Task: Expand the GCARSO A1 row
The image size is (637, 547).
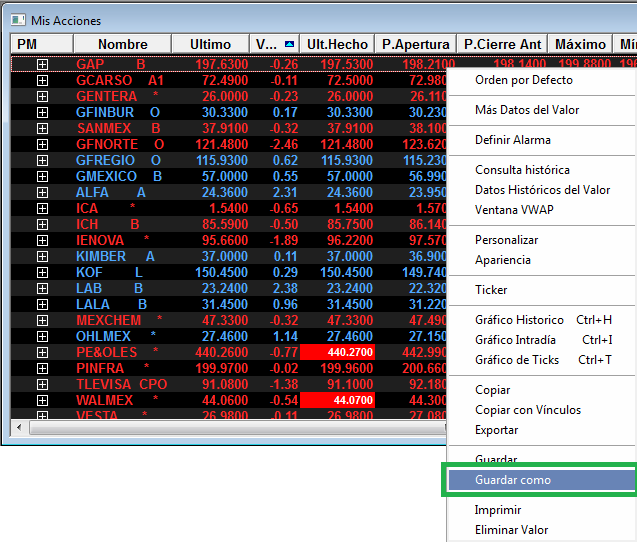Action: (42, 80)
